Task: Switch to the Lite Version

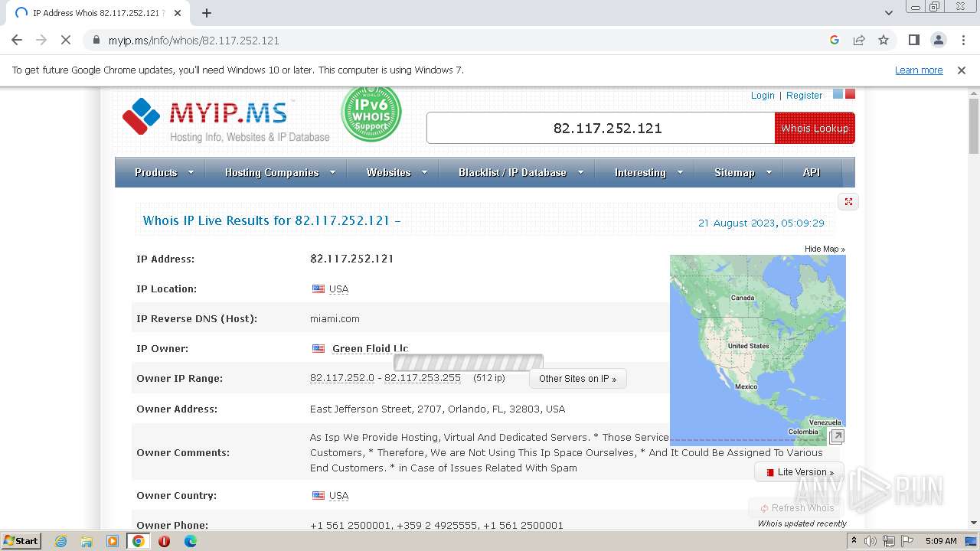Action: click(799, 472)
